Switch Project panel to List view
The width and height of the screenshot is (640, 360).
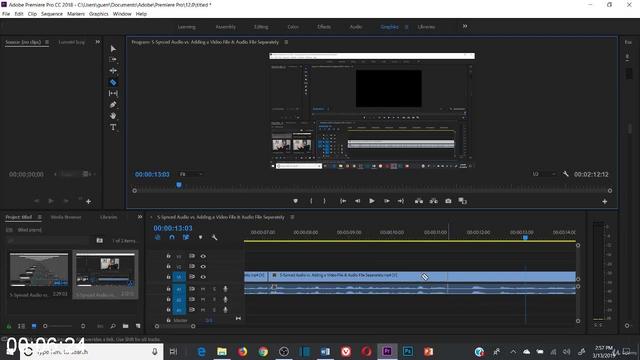pyautogui.click(x=21, y=326)
